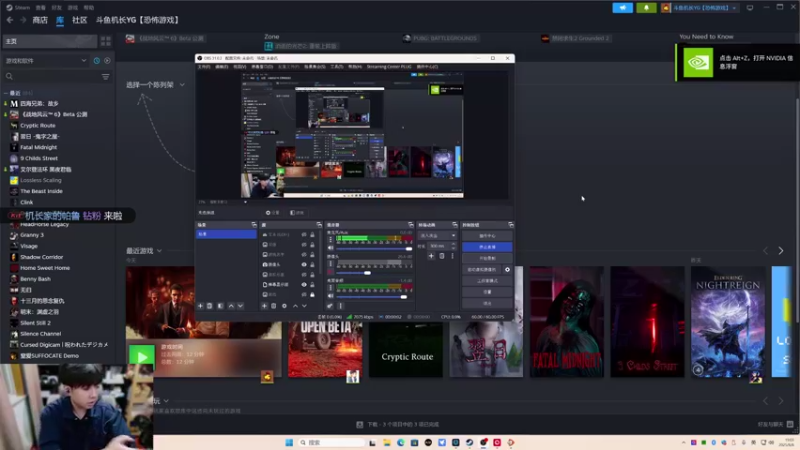Mute the 麦克风/Aux mixer channel
Image resolution: width=800 pixels, height=450 pixels.
coord(331,248)
